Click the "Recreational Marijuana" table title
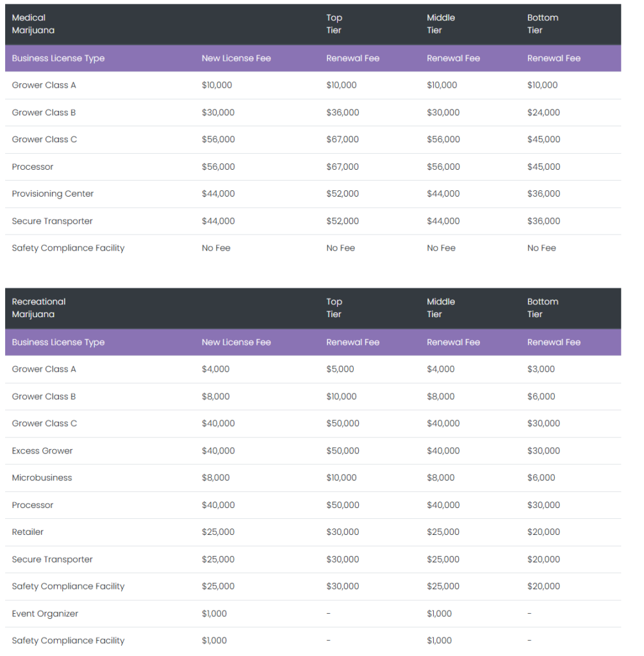Viewport: 644px width, 656px height. [x=38, y=307]
